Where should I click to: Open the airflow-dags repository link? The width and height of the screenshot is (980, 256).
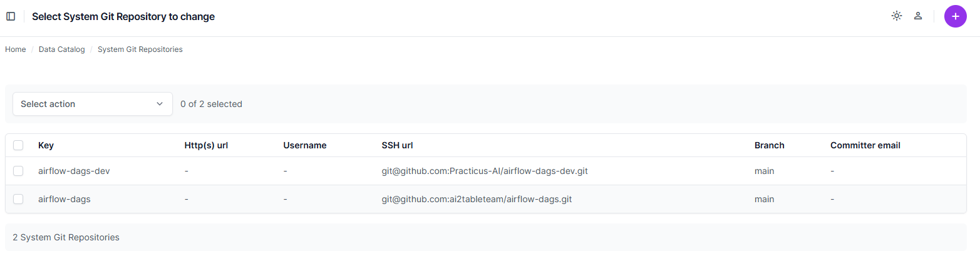[64, 199]
